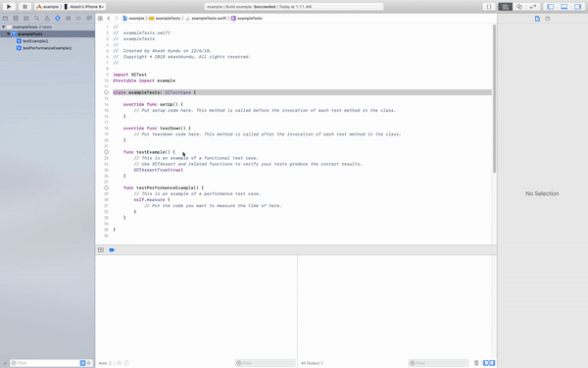Click the variable info icon
Image resolution: width=588 pixels, height=368 pixels.
tap(127, 363)
